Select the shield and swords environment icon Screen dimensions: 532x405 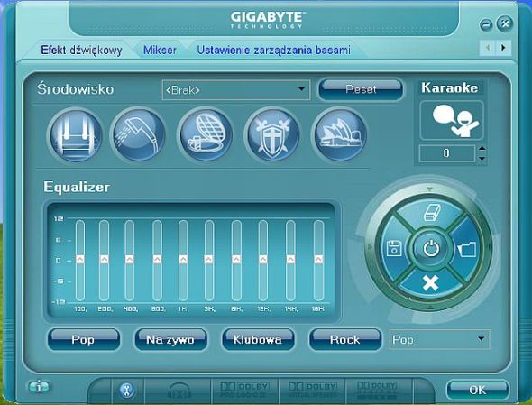tap(273, 135)
